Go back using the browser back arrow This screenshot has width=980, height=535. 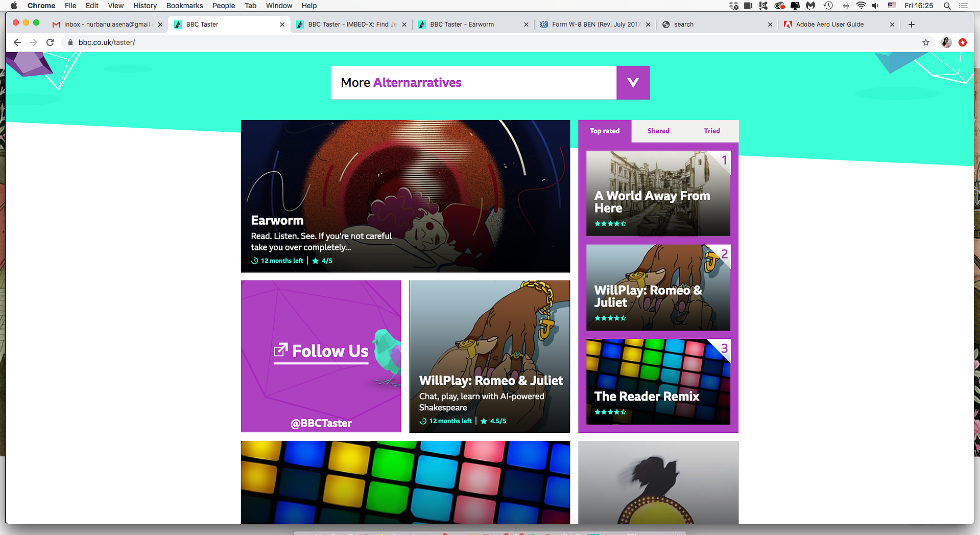[x=17, y=42]
